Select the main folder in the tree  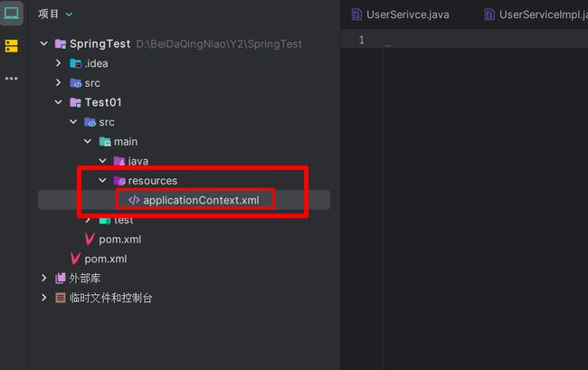tap(125, 141)
